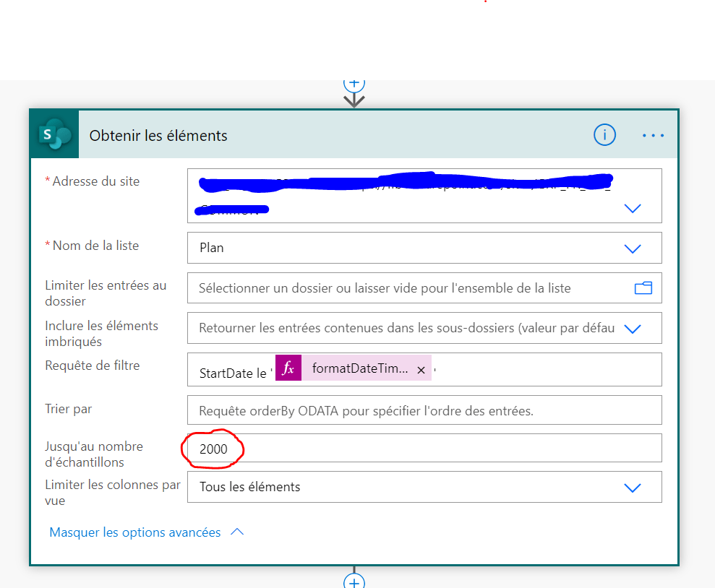Open the info icon for this action
Screen dimensions: 715x588
click(604, 135)
